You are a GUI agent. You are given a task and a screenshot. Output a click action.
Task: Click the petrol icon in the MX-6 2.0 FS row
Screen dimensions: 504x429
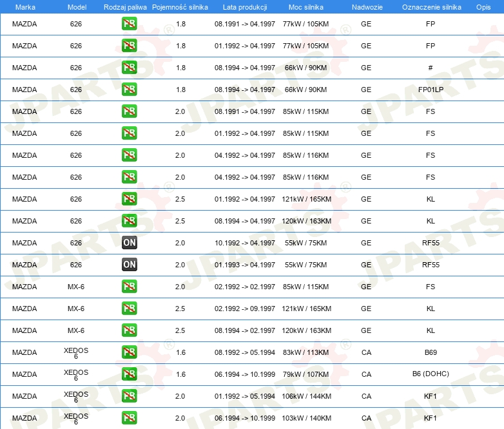coord(129,286)
